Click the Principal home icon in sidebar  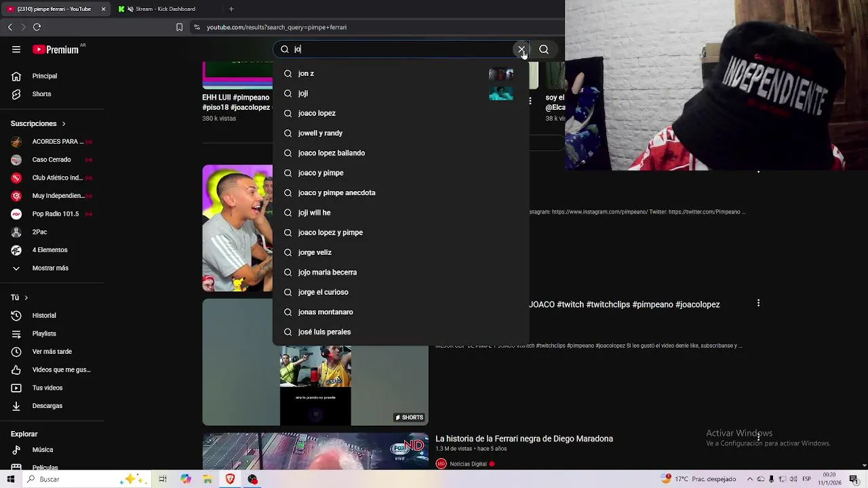(16, 76)
